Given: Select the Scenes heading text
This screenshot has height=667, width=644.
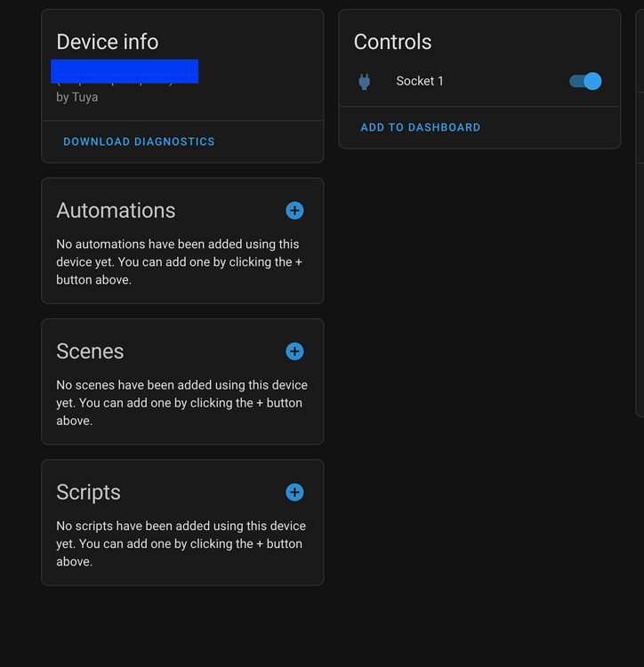Looking at the screenshot, I should point(90,351).
